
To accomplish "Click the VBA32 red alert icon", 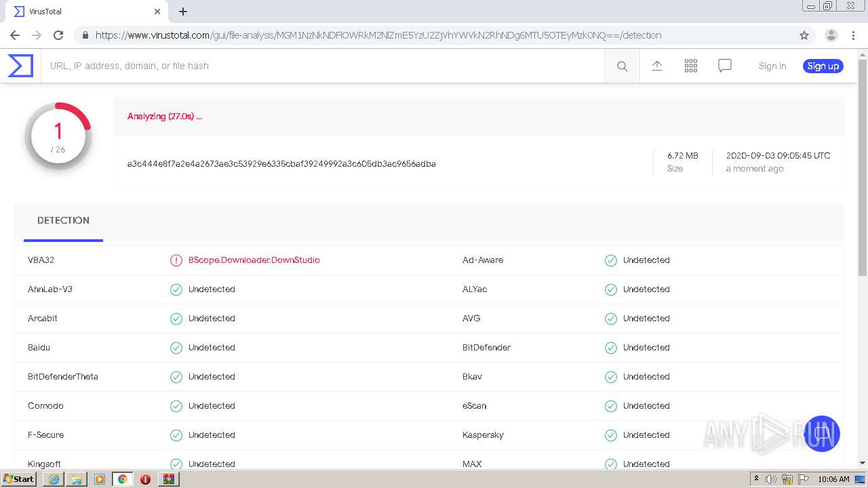I will (x=176, y=260).
